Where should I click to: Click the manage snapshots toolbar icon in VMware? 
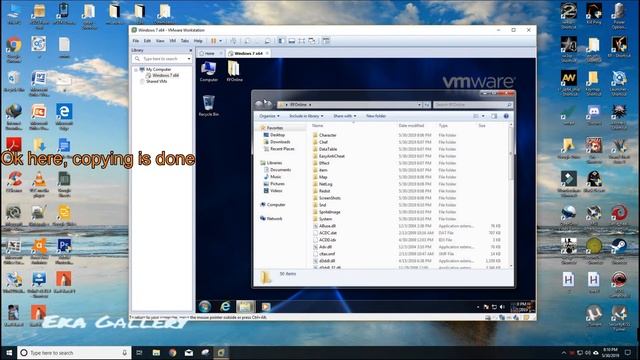[267, 41]
